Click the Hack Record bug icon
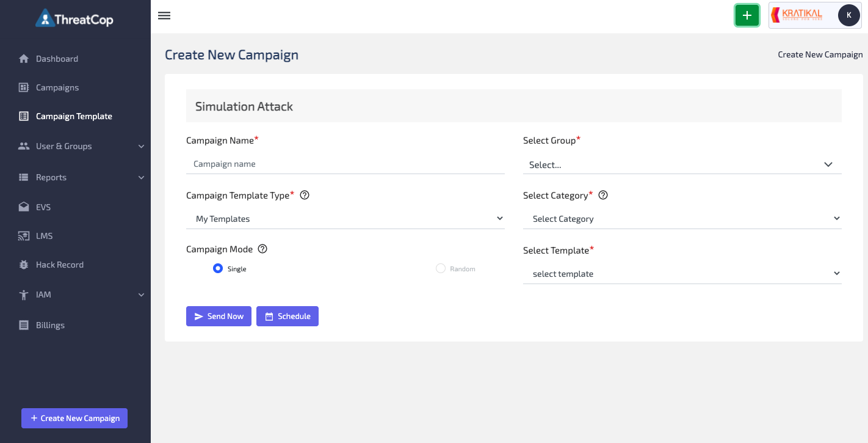Viewport: 868px width, 443px height. click(x=24, y=265)
